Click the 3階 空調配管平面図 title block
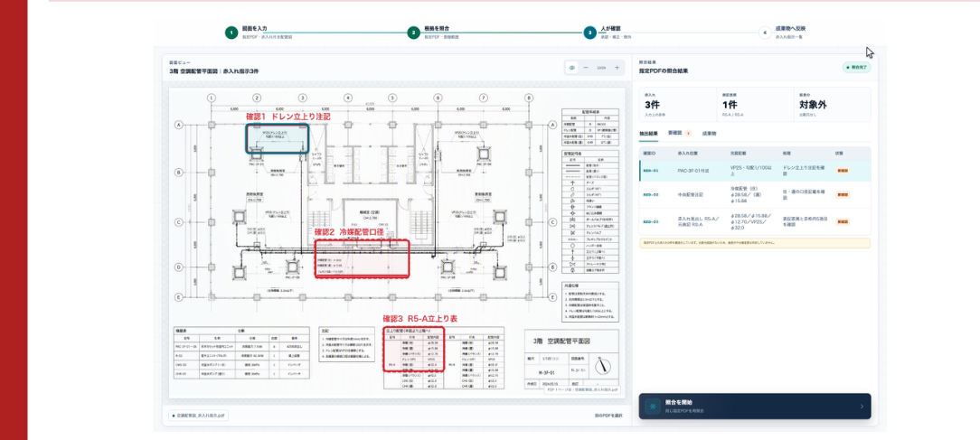The height and width of the screenshot is (440, 980). (571, 359)
